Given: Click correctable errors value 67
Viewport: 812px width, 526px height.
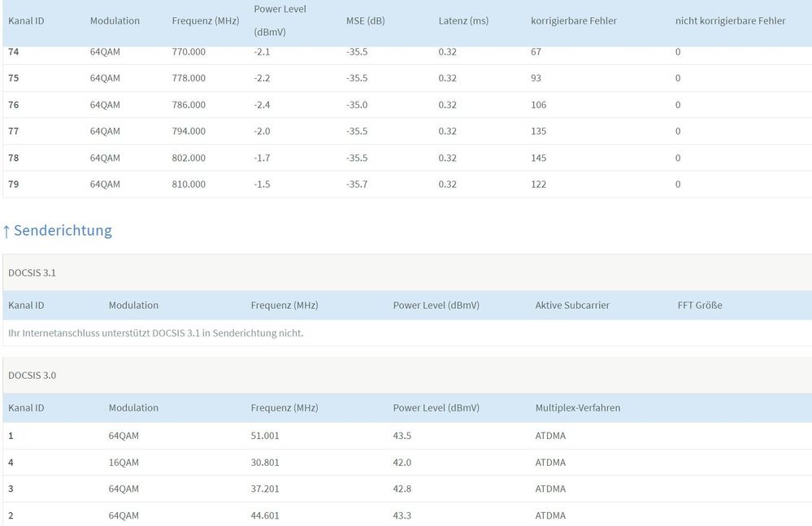Looking at the screenshot, I should pyautogui.click(x=536, y=52).
